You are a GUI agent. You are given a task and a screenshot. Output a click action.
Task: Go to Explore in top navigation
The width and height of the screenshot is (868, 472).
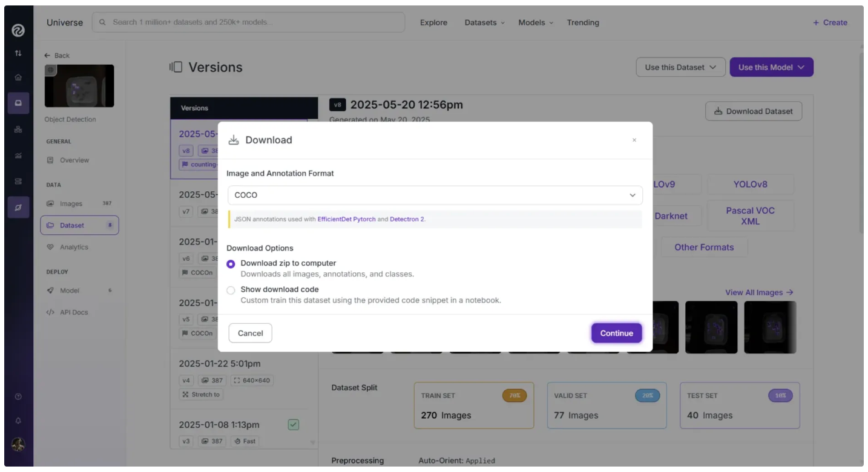click(x=434, y=22)
